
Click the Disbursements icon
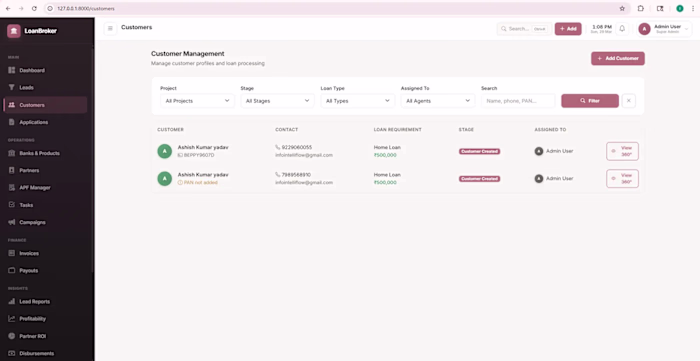(12, 353)
